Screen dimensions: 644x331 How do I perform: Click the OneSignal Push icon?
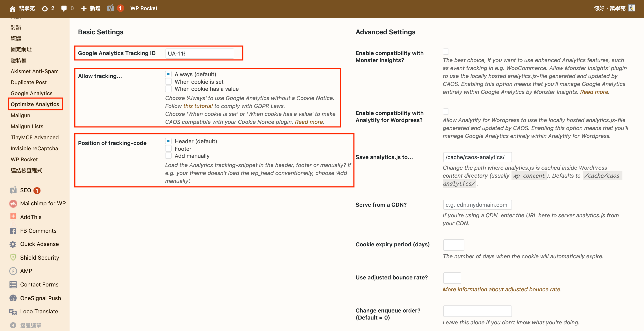pos(13,298)
